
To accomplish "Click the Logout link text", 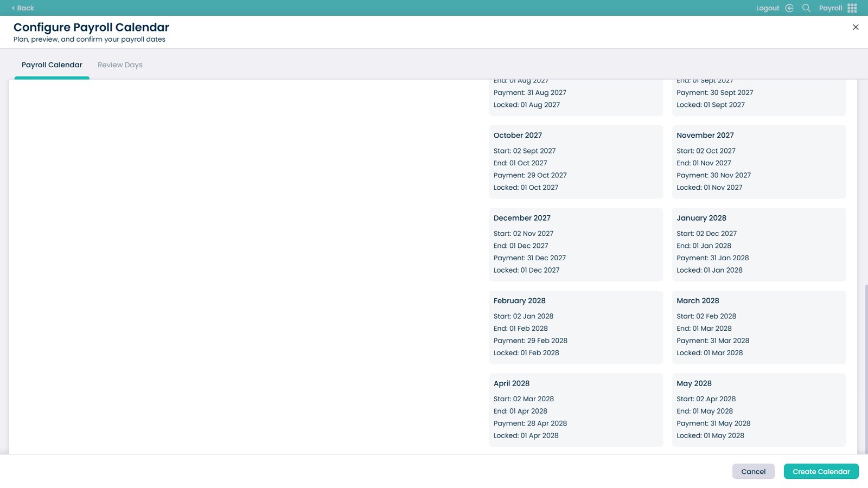I will point(768,8).
